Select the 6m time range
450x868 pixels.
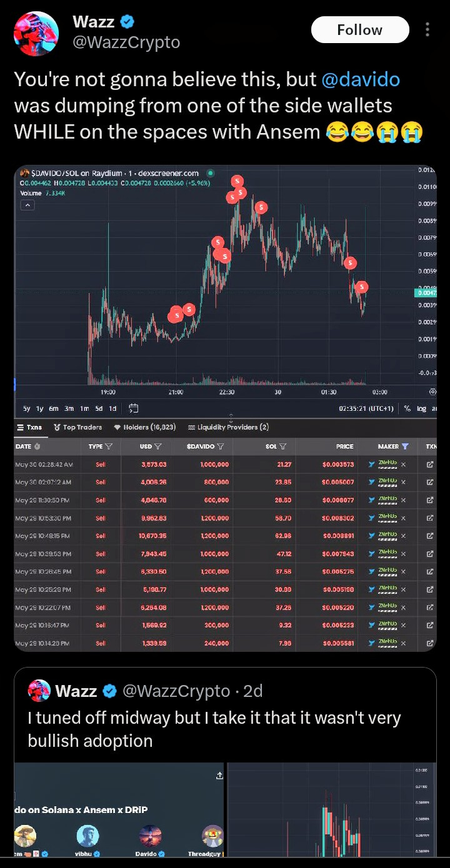click(x=54, y=408)
